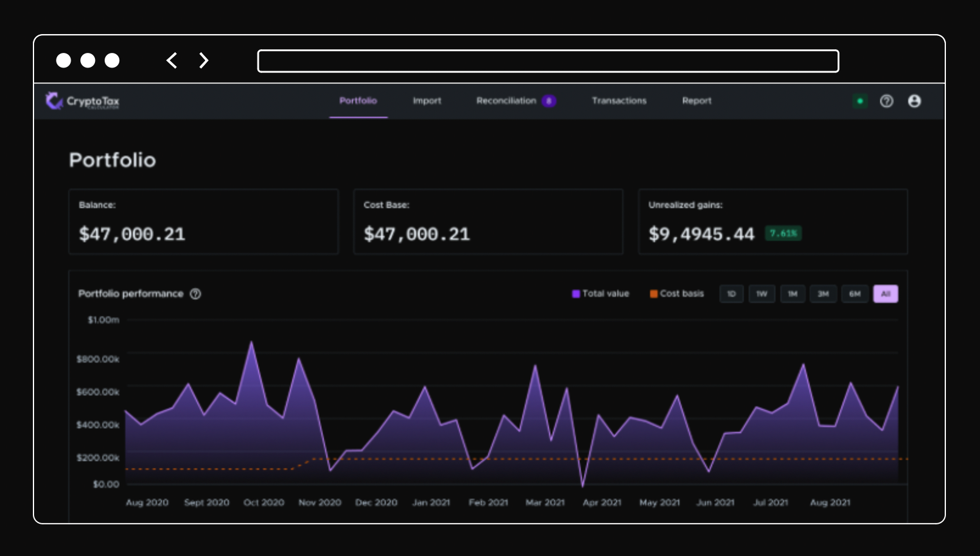Screen dimensions: 980x556
Task: Select the 6M time range button
Action: [x=855, y=294]
